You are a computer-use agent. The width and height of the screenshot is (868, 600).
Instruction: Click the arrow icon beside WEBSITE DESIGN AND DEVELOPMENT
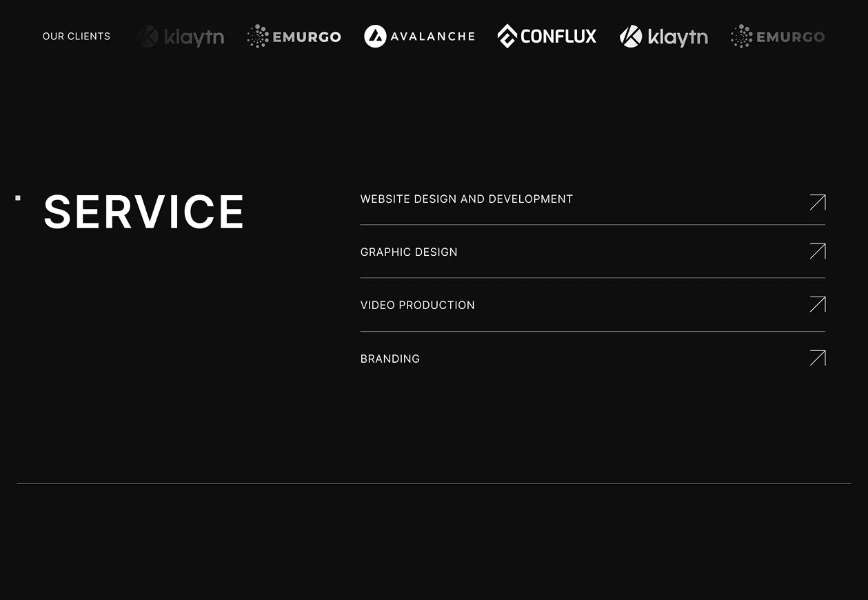[817, 202]
